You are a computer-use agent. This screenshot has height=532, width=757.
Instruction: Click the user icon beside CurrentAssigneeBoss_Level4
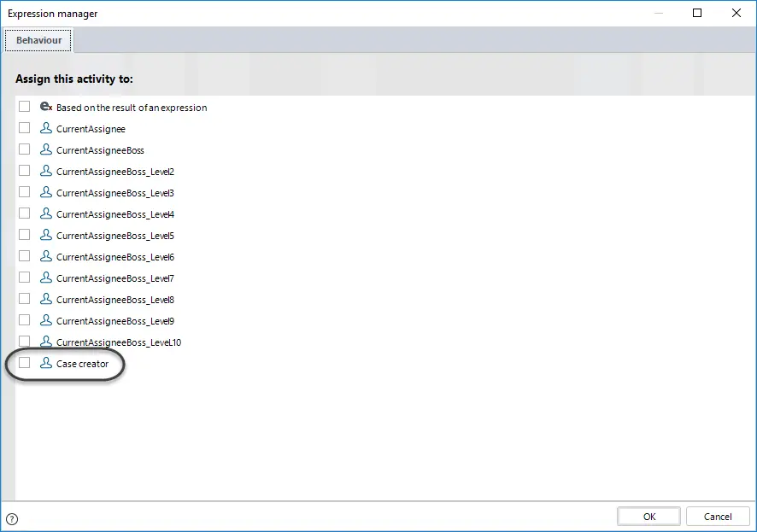click(46, 213)
